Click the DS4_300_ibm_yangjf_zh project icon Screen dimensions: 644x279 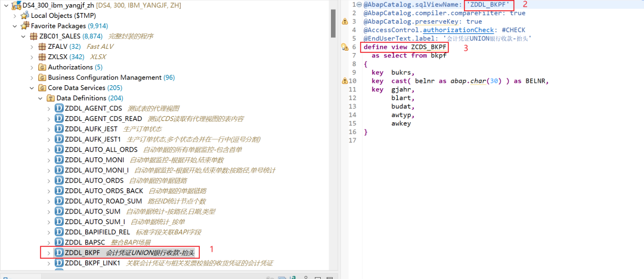coord(17,5)
